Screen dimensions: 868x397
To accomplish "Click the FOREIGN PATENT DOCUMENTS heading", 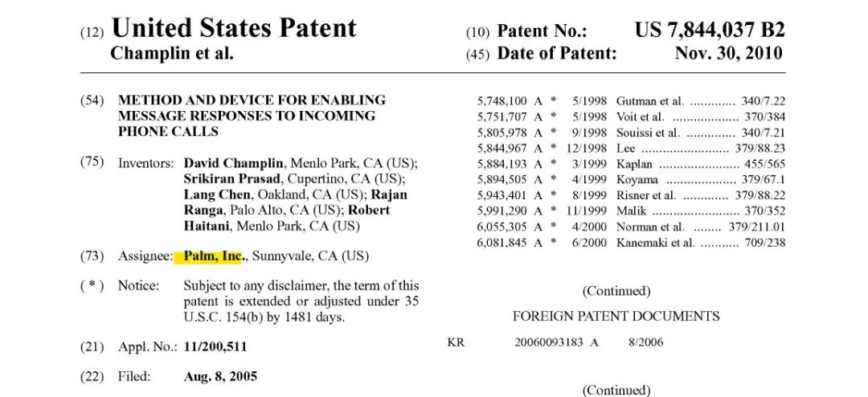I will click(x=616, y=316).
